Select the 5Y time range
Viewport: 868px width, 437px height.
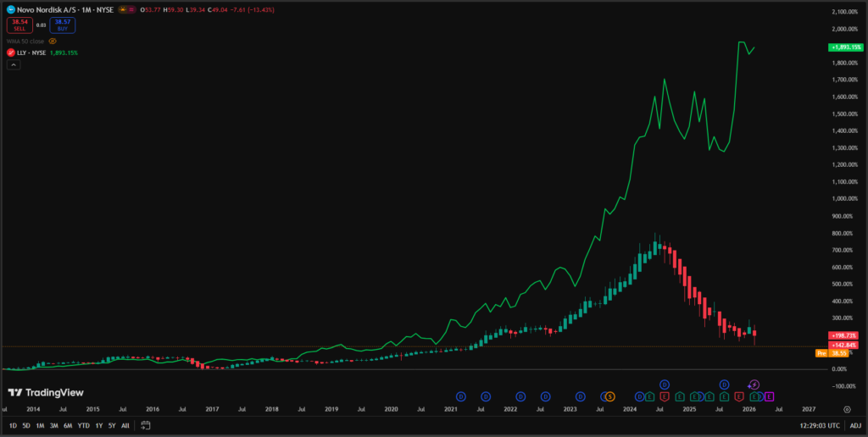pos(112,425)
